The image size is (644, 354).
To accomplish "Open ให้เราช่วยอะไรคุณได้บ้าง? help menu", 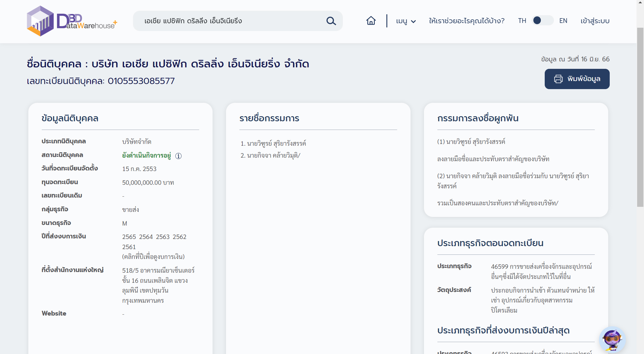I will 466,21.
